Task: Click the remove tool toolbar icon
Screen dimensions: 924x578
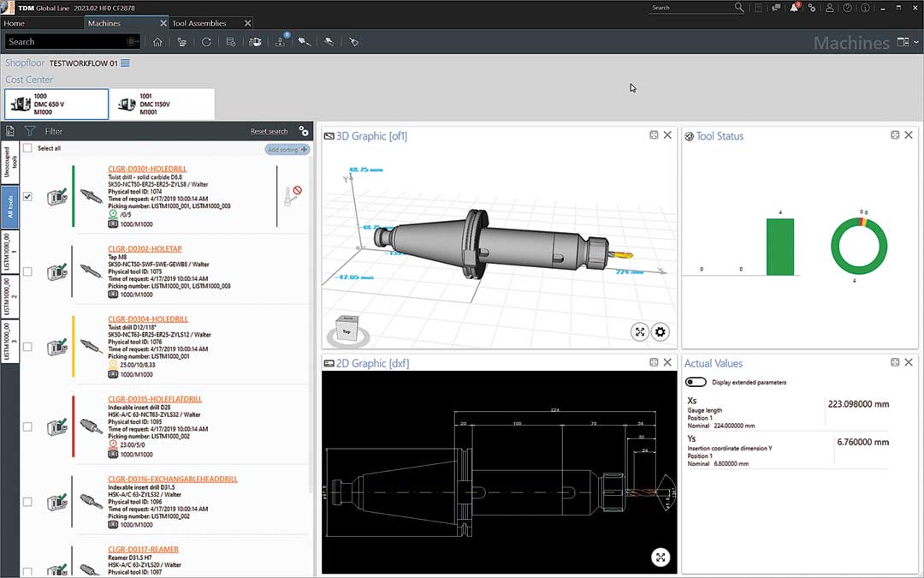Action: click(329, 42)
